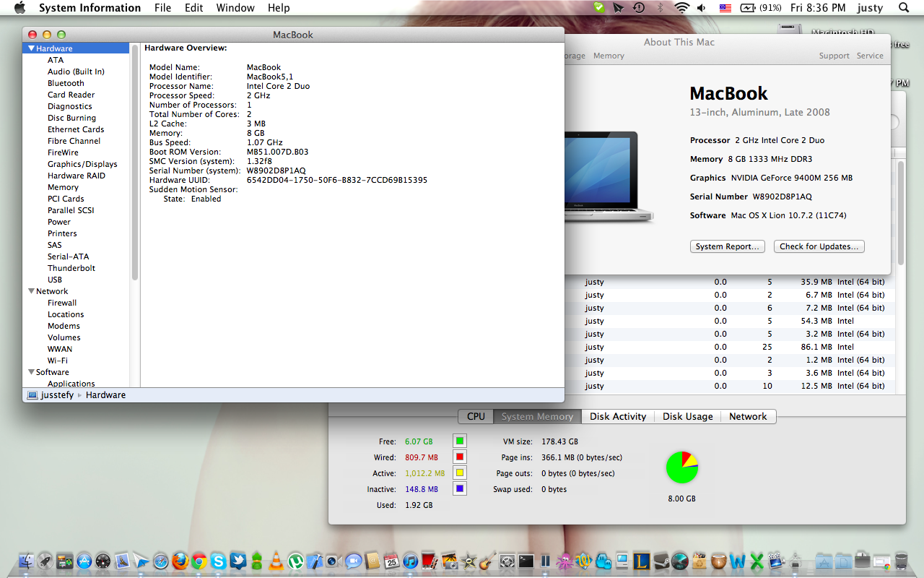
Task: Open the US flag input menu
Action: coord(725,8)
